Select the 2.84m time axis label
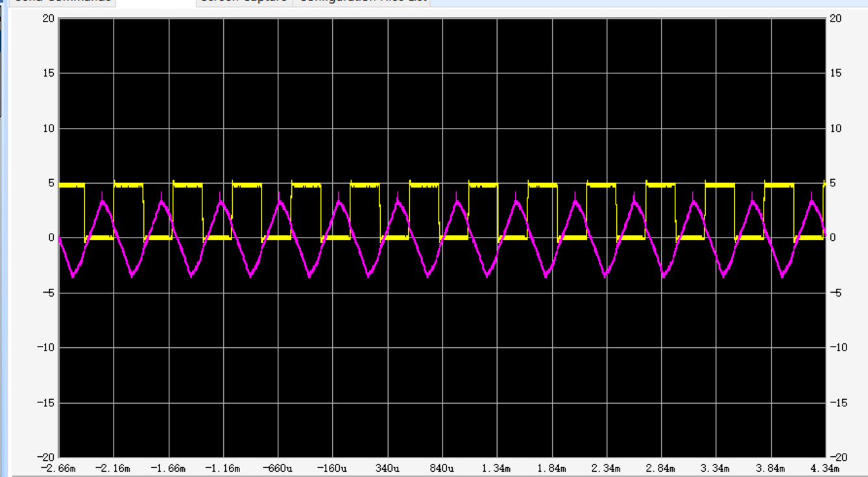 click(662, 468)
